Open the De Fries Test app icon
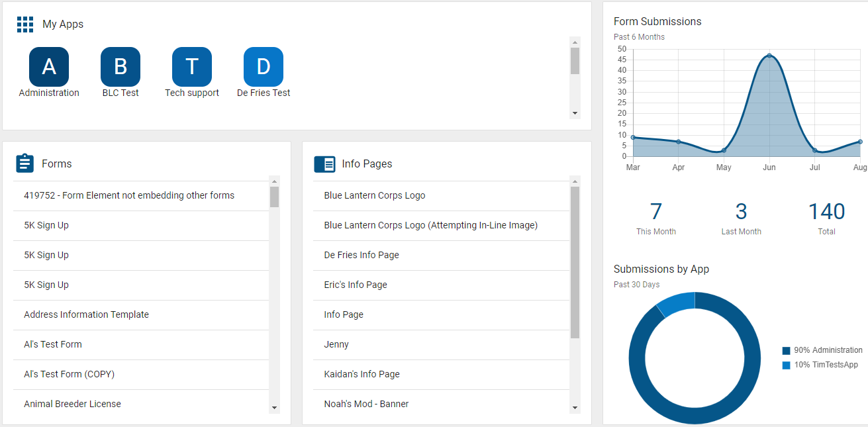 point(264,67)
